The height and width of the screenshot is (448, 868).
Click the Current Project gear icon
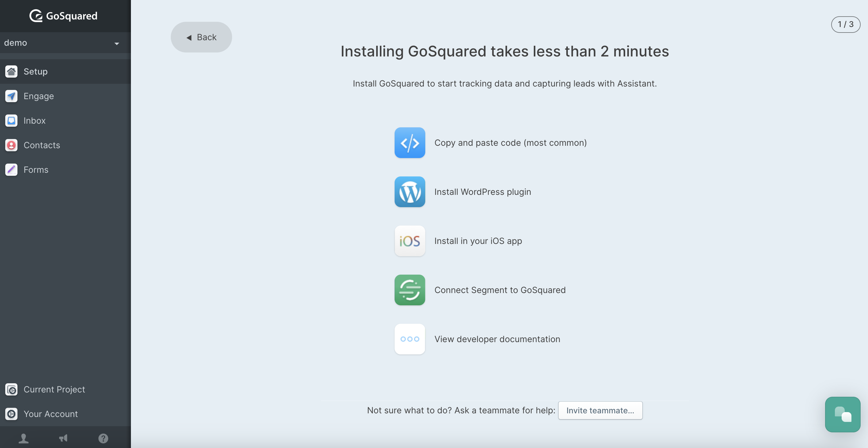(11, 389)
